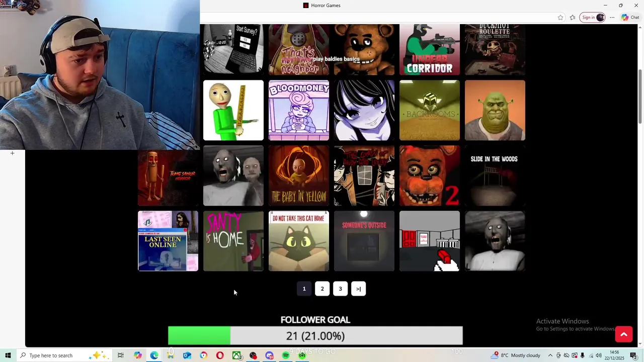Open the Wi-Fi network tray icon
The width and height of the screenshot is (644, 362).
[x=591, y=355]
